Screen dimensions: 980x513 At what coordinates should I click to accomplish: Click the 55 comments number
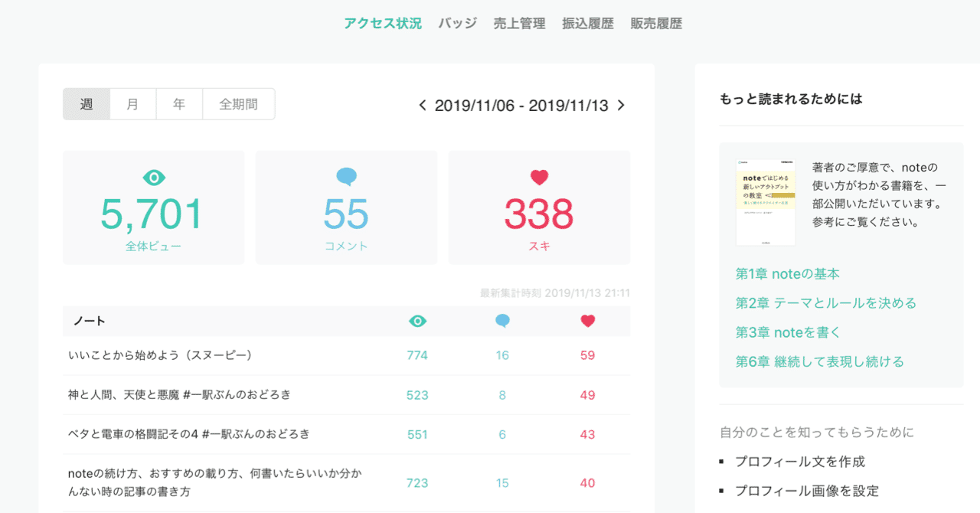point(346,214)
